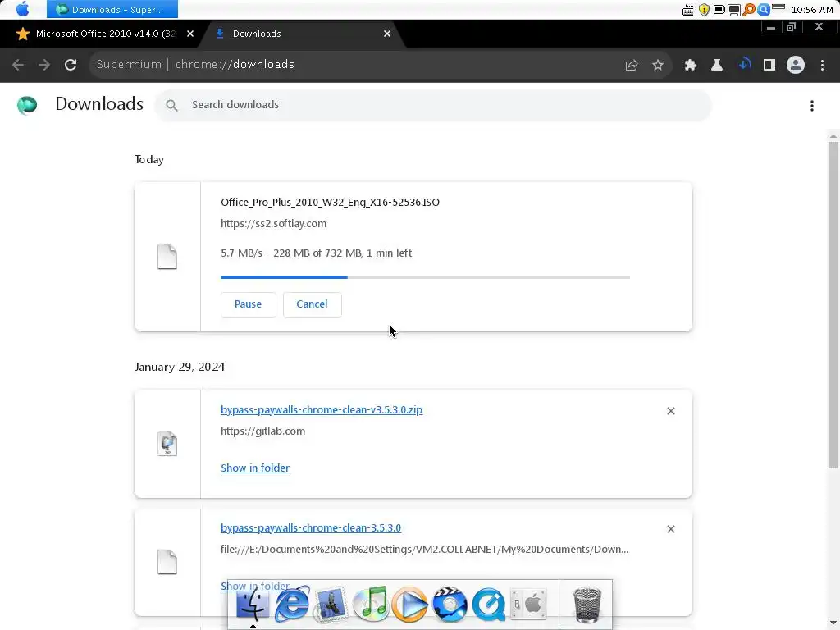Launch QuickTime Player from the dock
Viewport: 840px width, 630px height.
(x=489, y=605)
